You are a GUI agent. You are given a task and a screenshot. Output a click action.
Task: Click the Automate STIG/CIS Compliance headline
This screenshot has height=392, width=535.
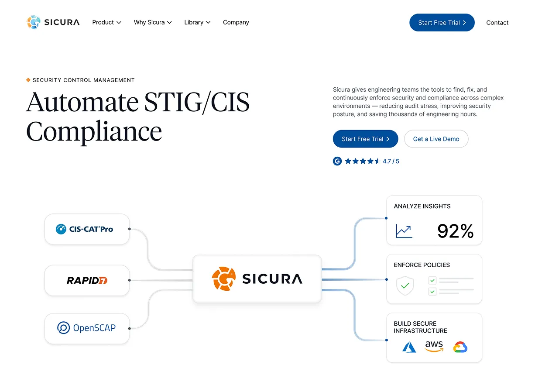[x=138, y=116]
